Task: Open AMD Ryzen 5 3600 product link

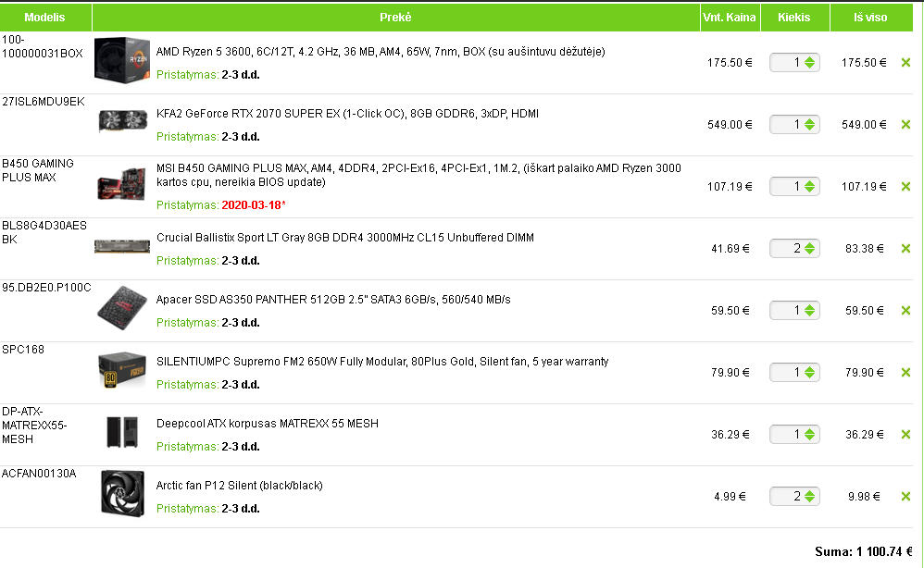Action: [381, 52]
